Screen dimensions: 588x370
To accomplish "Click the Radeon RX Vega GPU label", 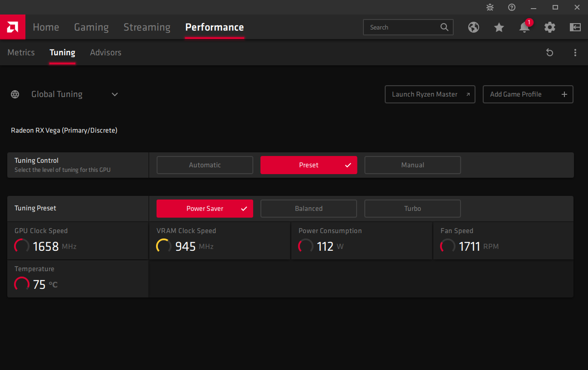I will [64, 130].
